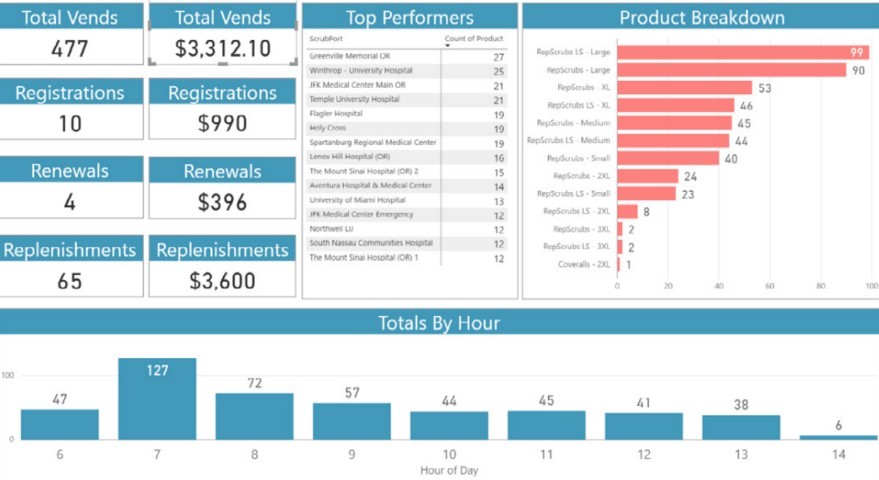Screen dimensions: 879x480
Task: Click the Replenishments card showing $3,600
Action: tap(222, 281)
